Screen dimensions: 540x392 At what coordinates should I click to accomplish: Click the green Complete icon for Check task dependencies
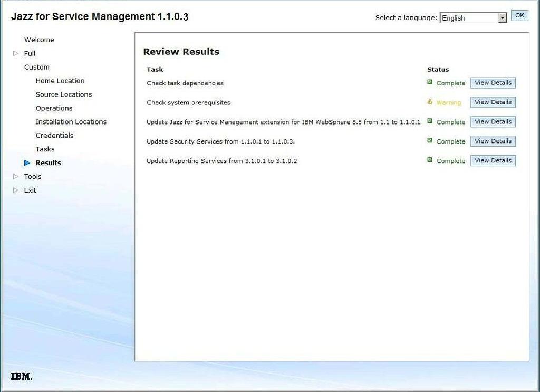click(x=430, y=82)
